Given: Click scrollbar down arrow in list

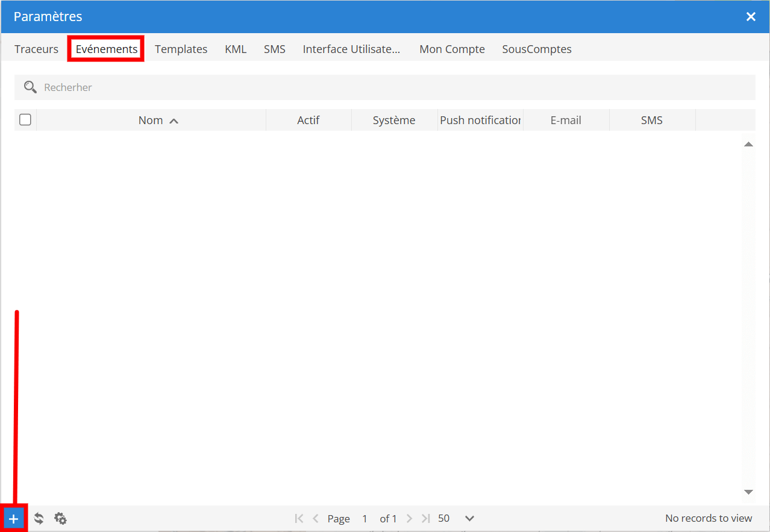Looking at the screenshot, I should tap(748, 492).
